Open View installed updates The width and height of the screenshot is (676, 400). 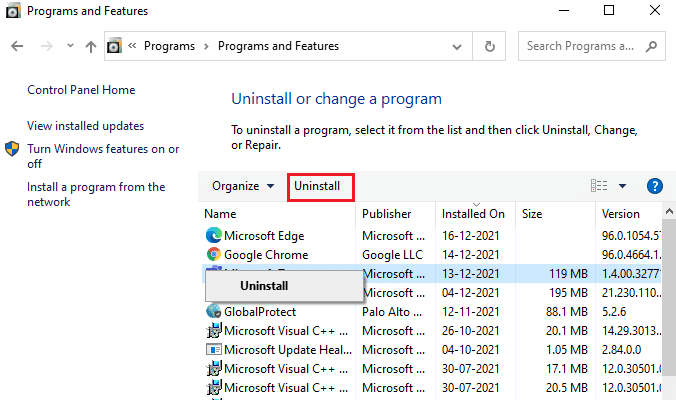[x=85, y=126]
